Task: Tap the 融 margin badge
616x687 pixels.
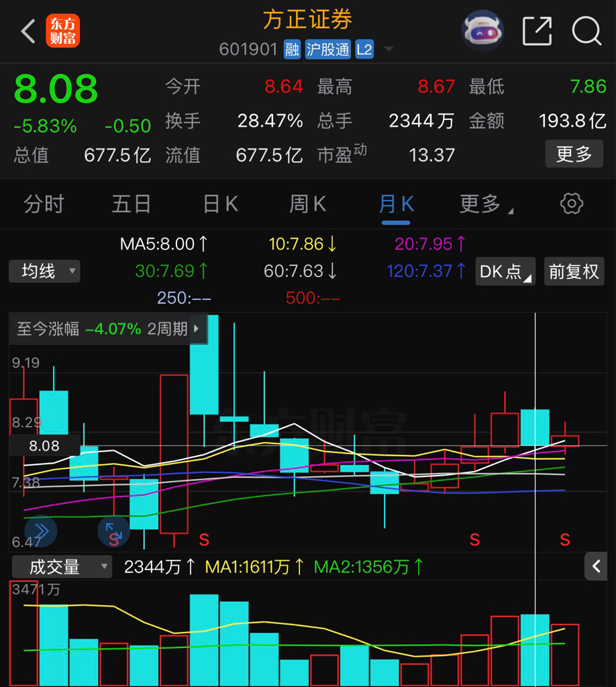Action: coord(292,50)
